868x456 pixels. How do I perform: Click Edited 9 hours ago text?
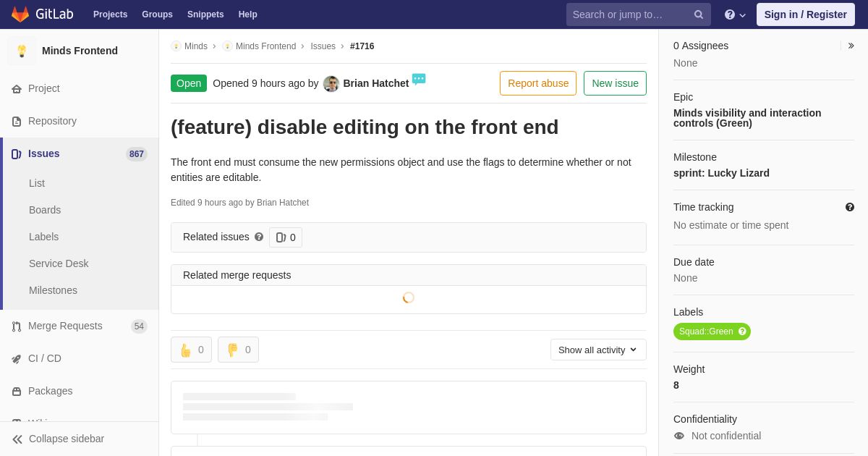pos(239,203)
